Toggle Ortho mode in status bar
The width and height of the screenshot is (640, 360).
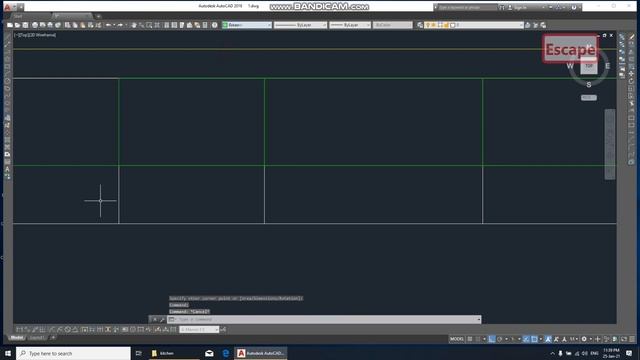click(x=491, y=339)
